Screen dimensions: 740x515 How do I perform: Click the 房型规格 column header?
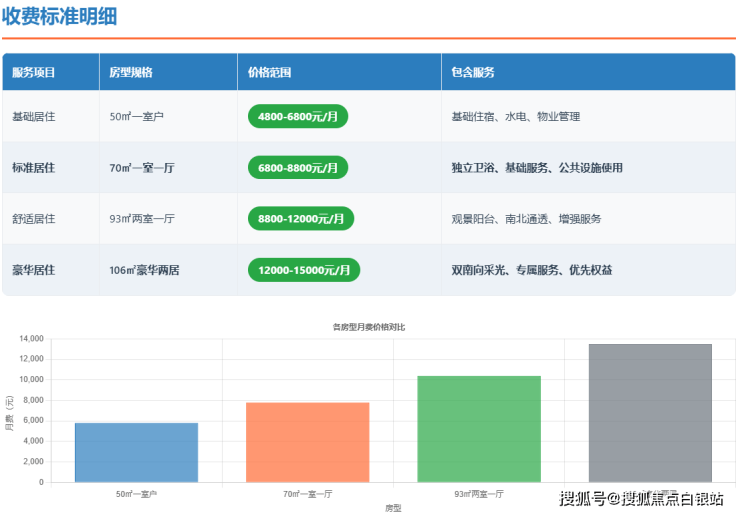(x=131, y=73)
